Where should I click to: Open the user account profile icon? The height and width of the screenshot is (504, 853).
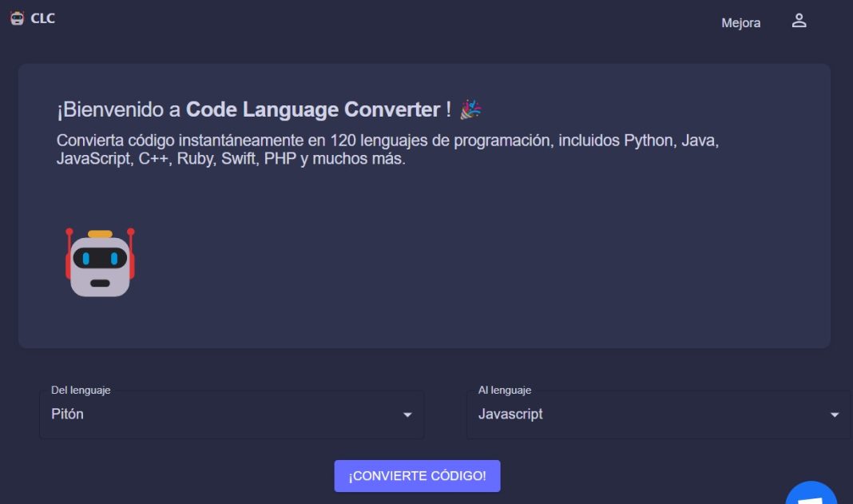(x=799, y=21)
